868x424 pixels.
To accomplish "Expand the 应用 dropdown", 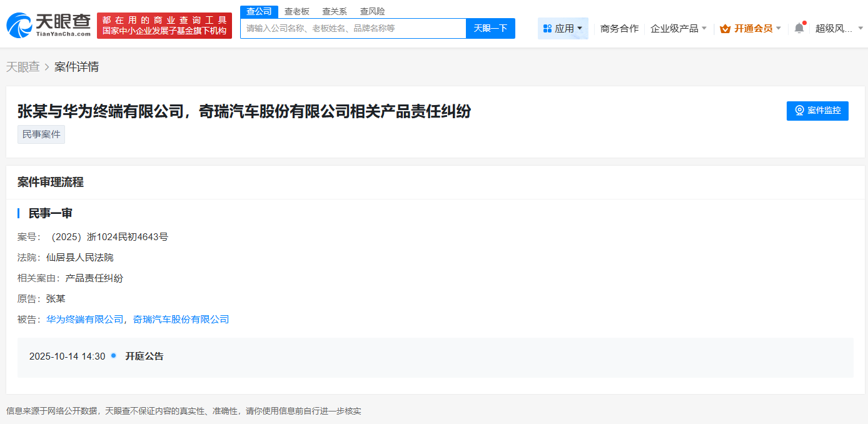I will coord(563,28).
